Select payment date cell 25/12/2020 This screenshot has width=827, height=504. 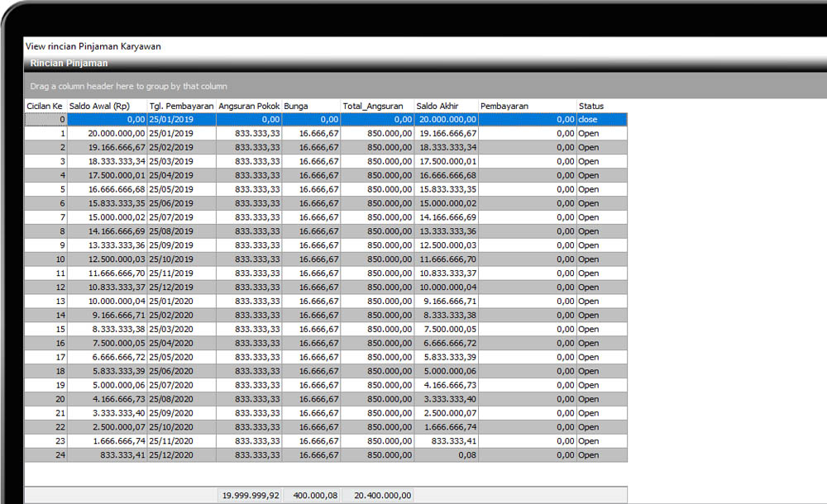181,455
